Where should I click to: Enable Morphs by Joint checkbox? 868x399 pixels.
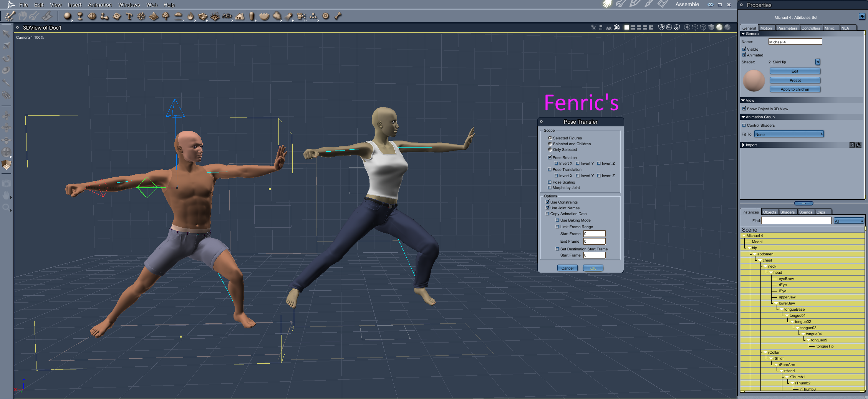[550, 188]
